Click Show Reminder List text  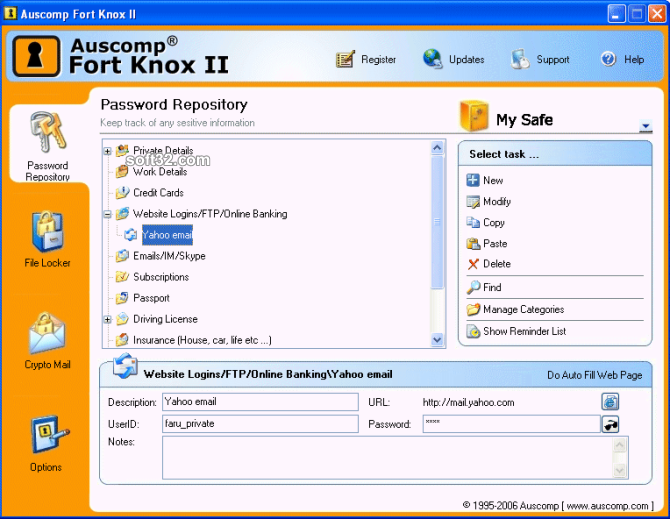point(524,331)
